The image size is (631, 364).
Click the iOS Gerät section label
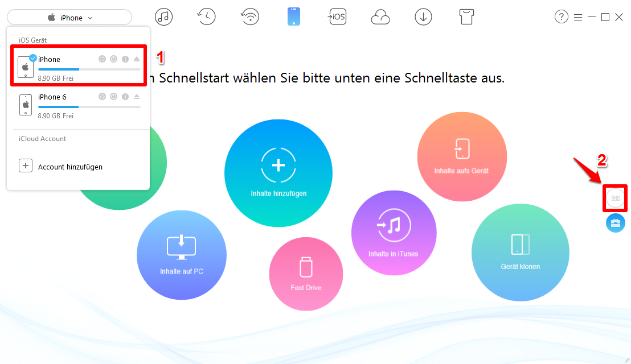pos(32,40)
